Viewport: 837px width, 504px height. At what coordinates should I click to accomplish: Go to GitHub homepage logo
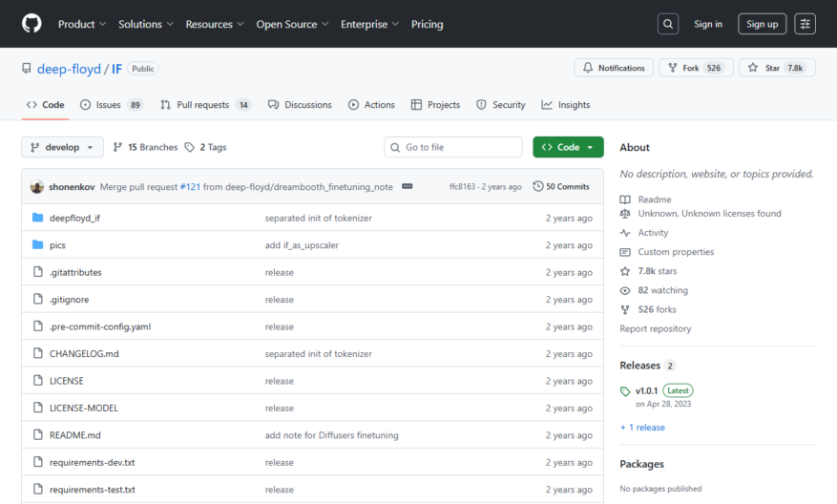(31, 24)
